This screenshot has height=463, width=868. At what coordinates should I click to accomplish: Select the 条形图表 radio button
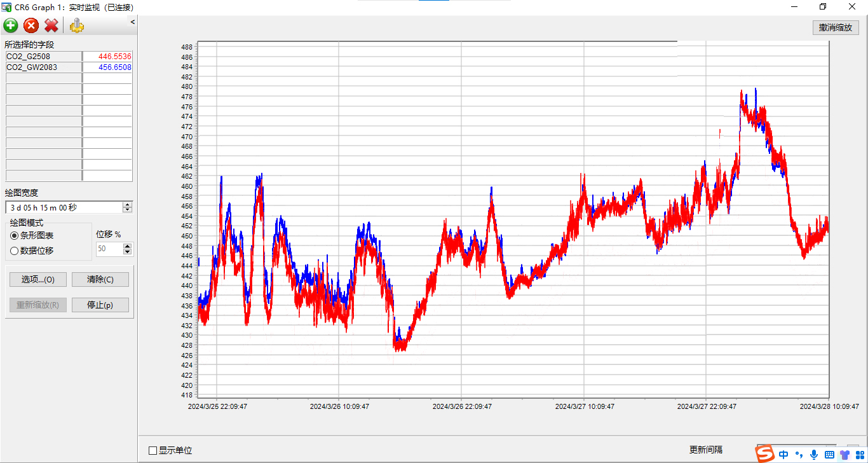(15, 236)
